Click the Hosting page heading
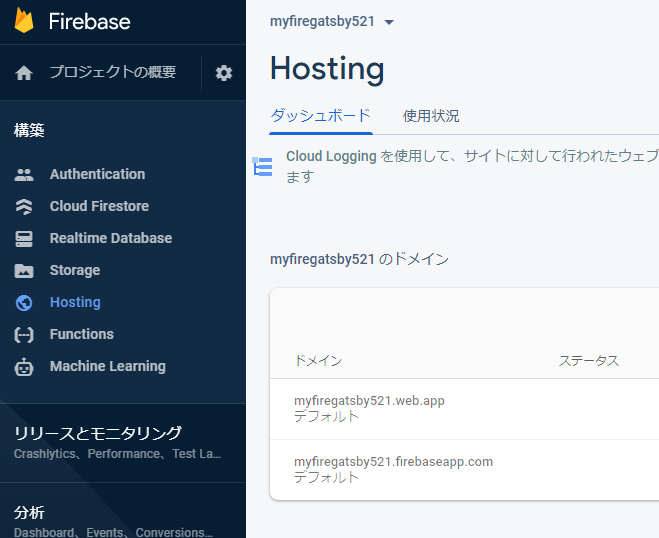The image size is (659, 538). [x=327, y=69]
